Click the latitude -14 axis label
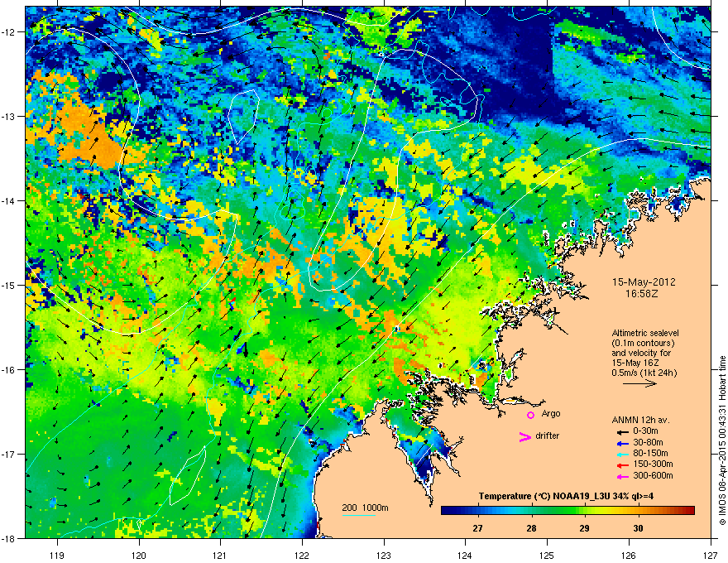Image resolution: width=728 pixels, height=563 pixels. point(9,200)
